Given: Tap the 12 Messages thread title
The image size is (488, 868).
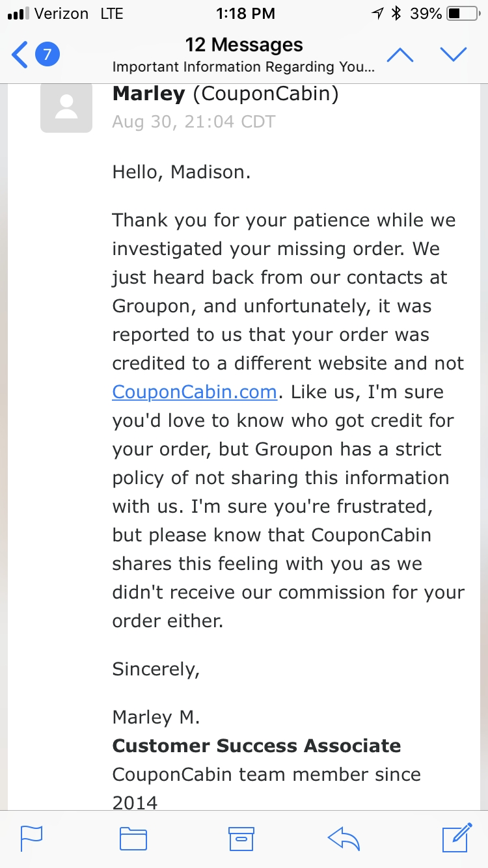Looking at the screenshot, I should click(244, 45).
